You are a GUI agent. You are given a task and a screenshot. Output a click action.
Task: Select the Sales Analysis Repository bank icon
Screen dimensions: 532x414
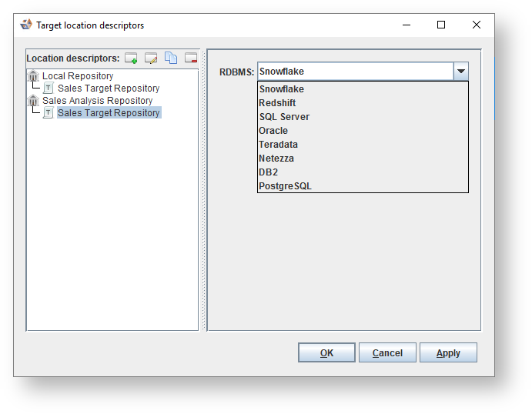pos(33,100)
